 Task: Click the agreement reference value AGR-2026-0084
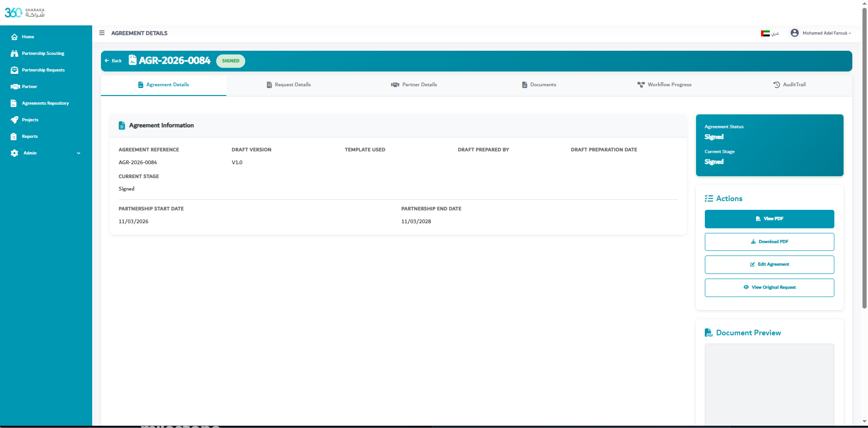tap(138, 162)
